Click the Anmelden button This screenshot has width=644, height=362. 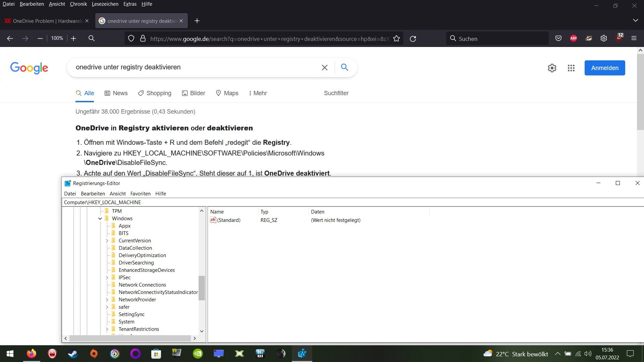click(x=605, y=68)
